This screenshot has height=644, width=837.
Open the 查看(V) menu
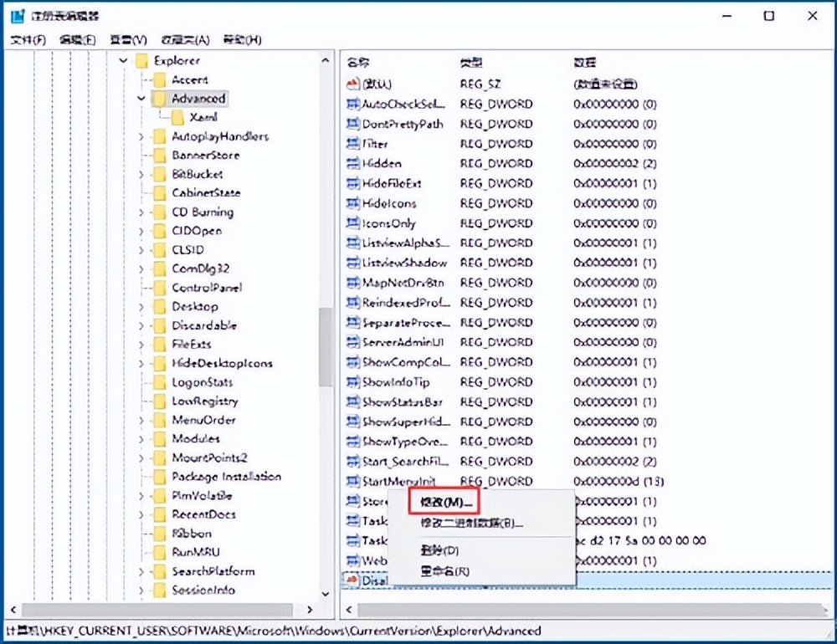click(127, 38)
